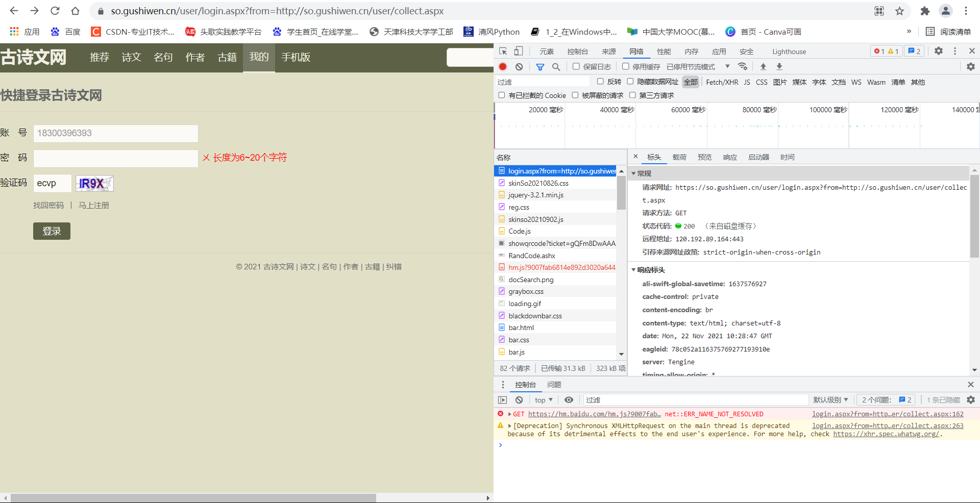Image resolution: width=980 pixels, height=503 pixels.
Task: Click the request list scrollbar thumb
Action: tap(621, 192)
